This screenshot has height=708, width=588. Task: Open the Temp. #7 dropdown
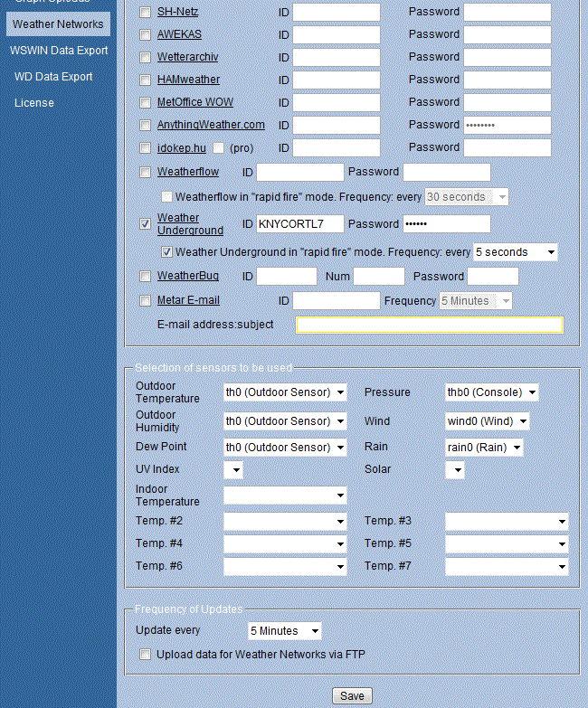coord(507,567)
